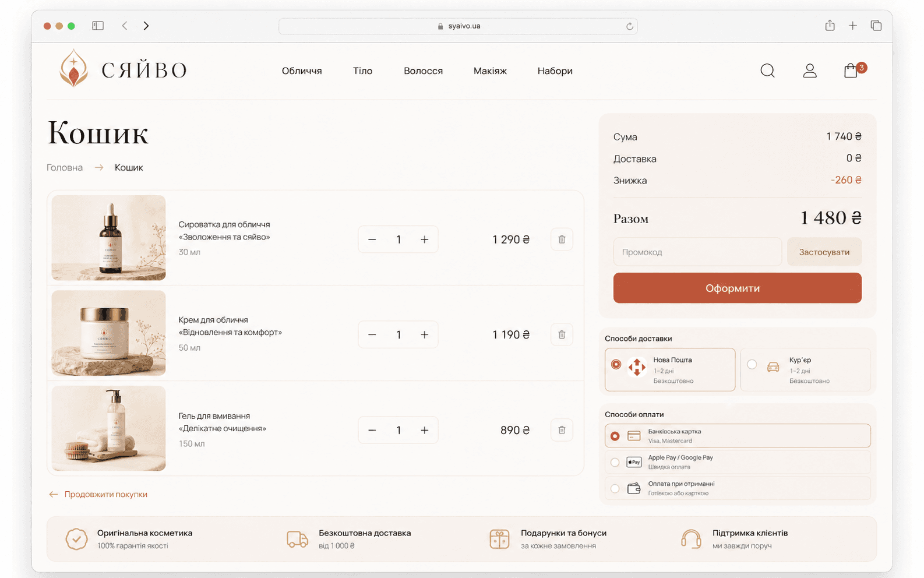Click the Сироватка для обличчя product name

[x=224, y=231]
